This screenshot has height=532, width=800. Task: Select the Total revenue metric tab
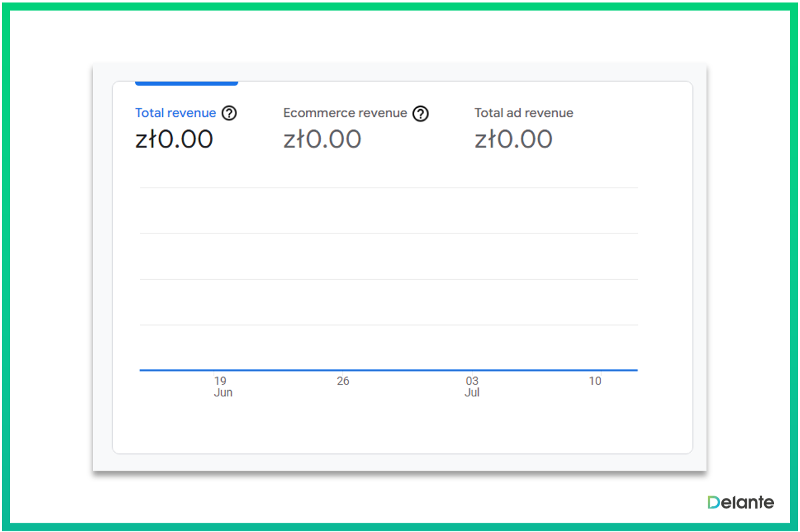(175, 113)
